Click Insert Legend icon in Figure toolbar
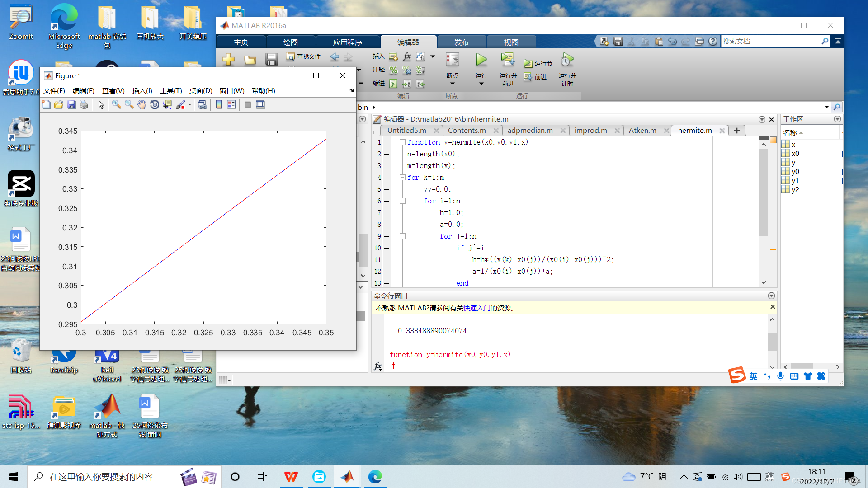This screenshot has width=868, height=488. (231, 105)
